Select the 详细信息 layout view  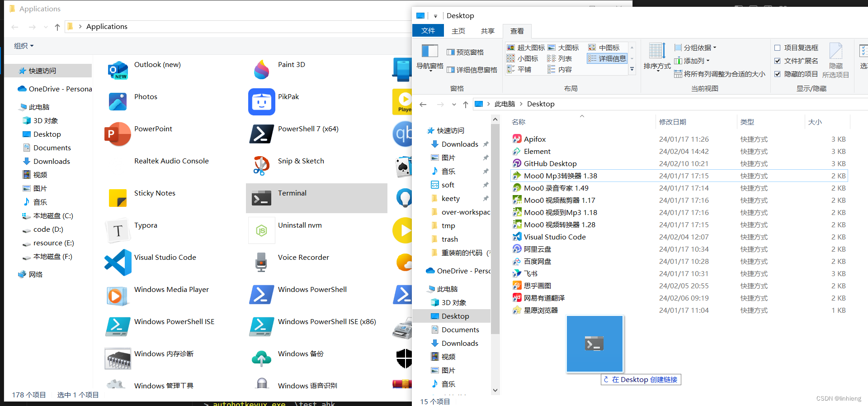click(x=607, y=58)
